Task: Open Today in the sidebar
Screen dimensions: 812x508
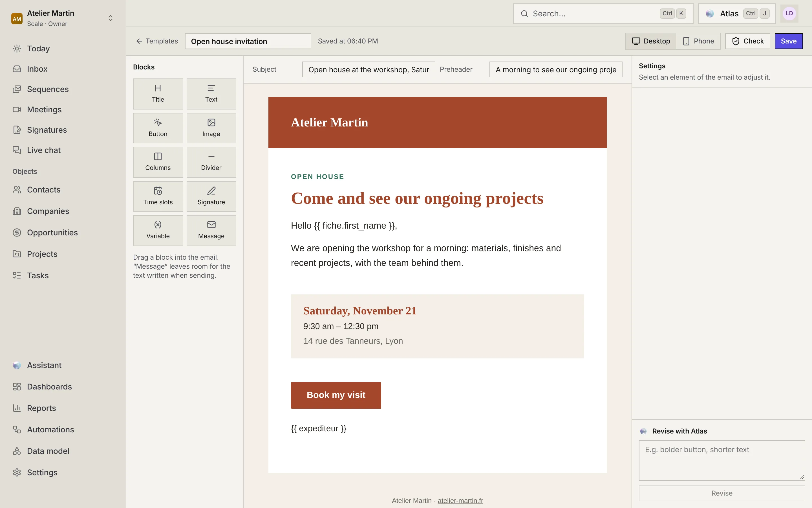Action: [x=63, y=48]
